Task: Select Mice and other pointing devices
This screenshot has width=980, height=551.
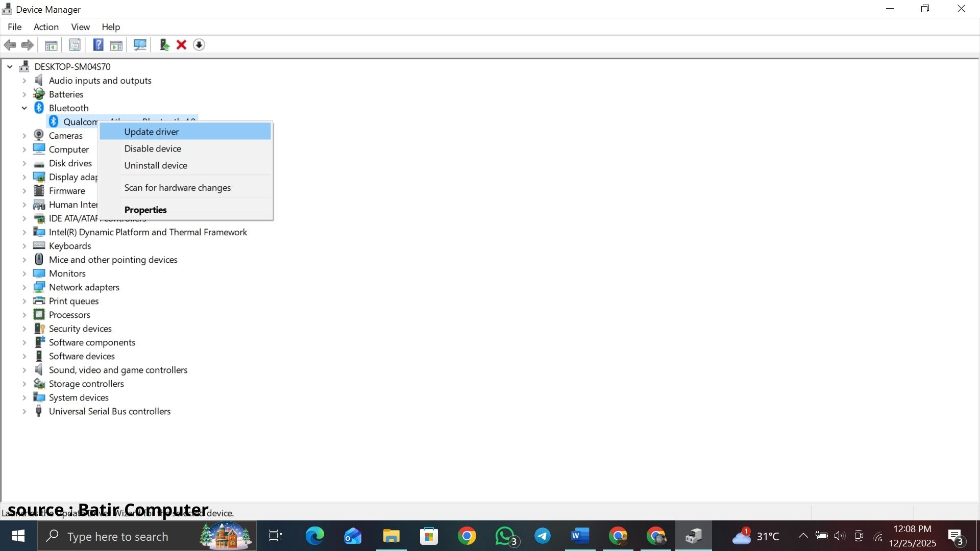Action: coord(113,260)
